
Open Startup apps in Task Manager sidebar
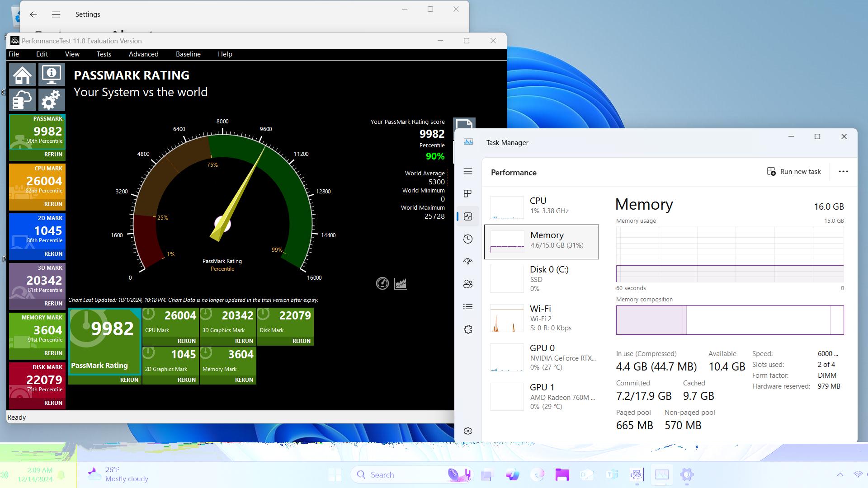[x=468, y=261]
